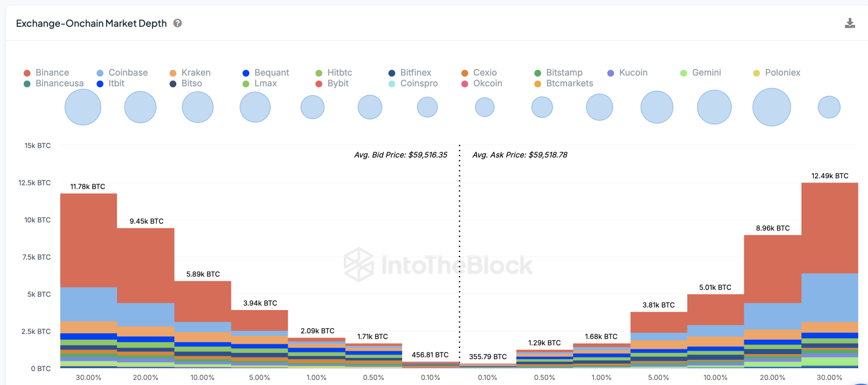Click the help question mark icon beside chart title

178,23
